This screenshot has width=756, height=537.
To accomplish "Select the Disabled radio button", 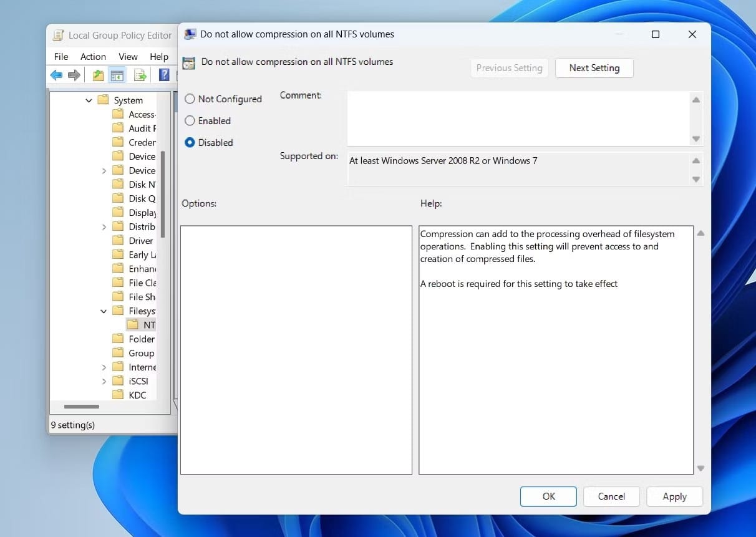I will [x=190, y=142].
